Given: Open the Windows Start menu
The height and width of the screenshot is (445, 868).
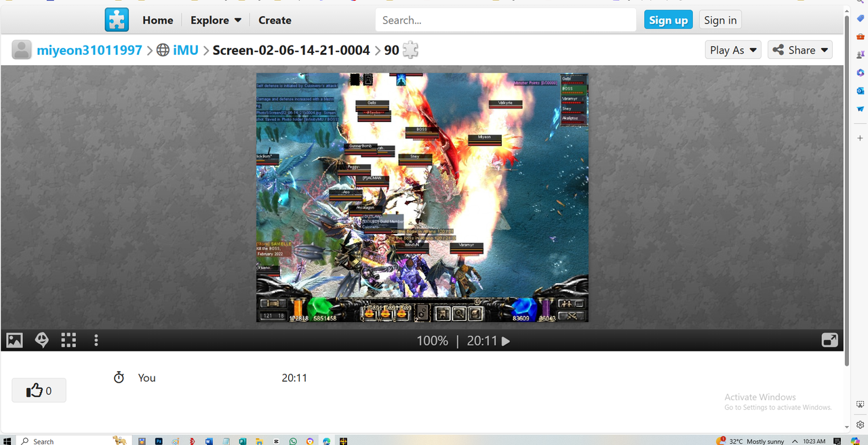Looking at the screenshot, I should pos(6,441).
